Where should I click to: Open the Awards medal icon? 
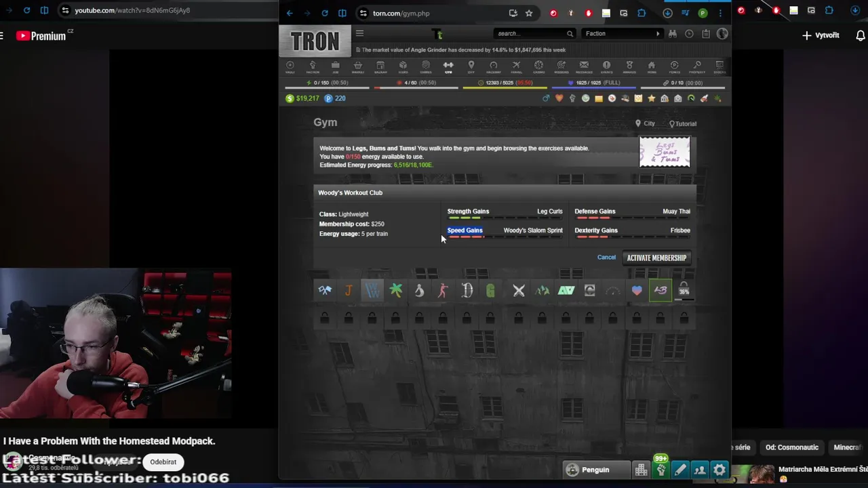629,66
